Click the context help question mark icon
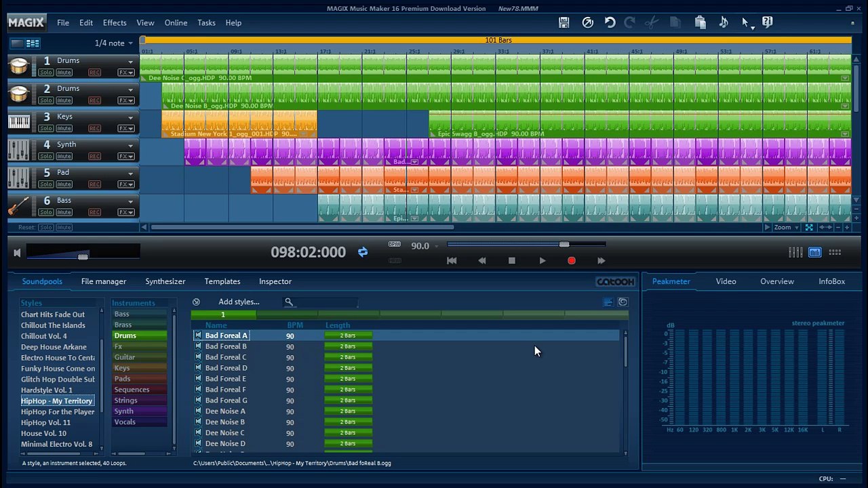 [767, 22]
